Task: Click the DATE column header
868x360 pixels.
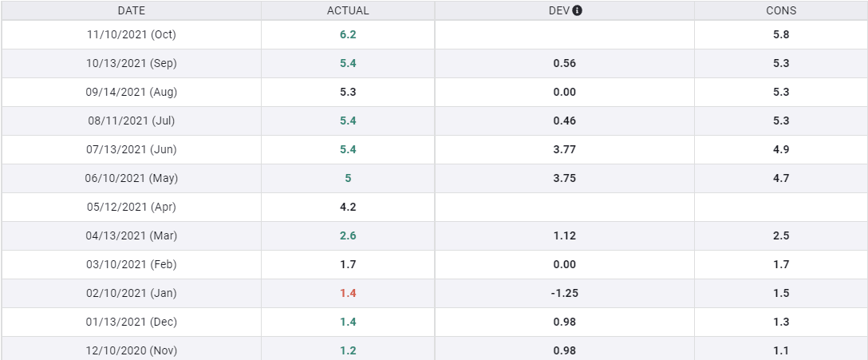Action: 132,11
